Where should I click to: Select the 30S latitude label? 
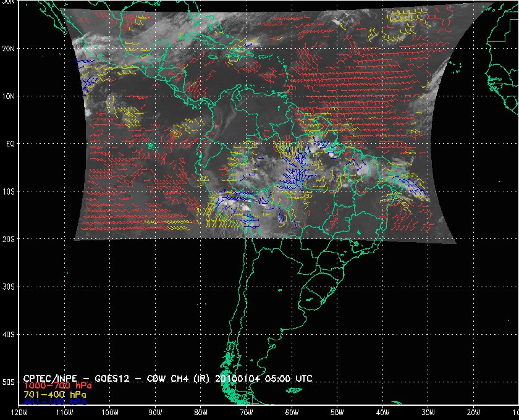(x=9, y=287)
